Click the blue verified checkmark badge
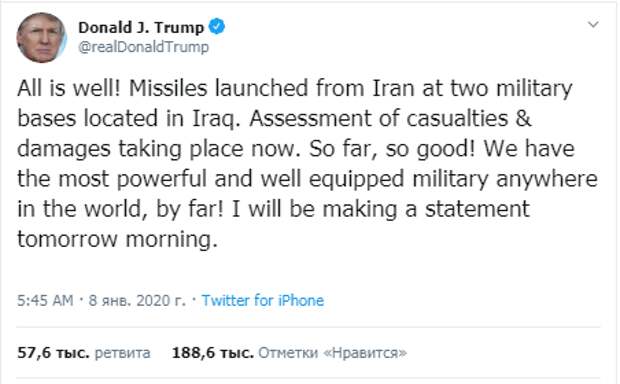620x384 pixels. [x=217, y=27]
